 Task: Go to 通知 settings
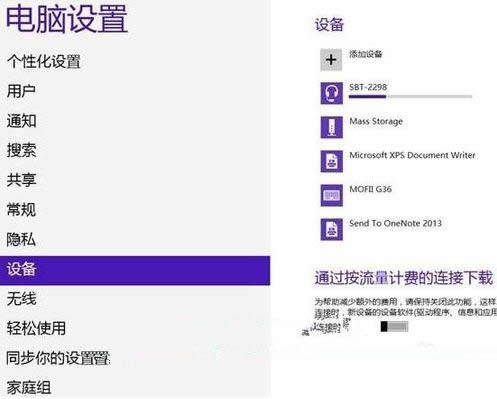[x=21, y=121]
